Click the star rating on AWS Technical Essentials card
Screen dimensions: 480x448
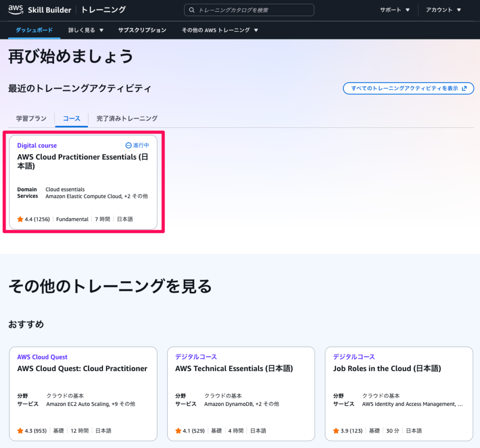(178, 431)
